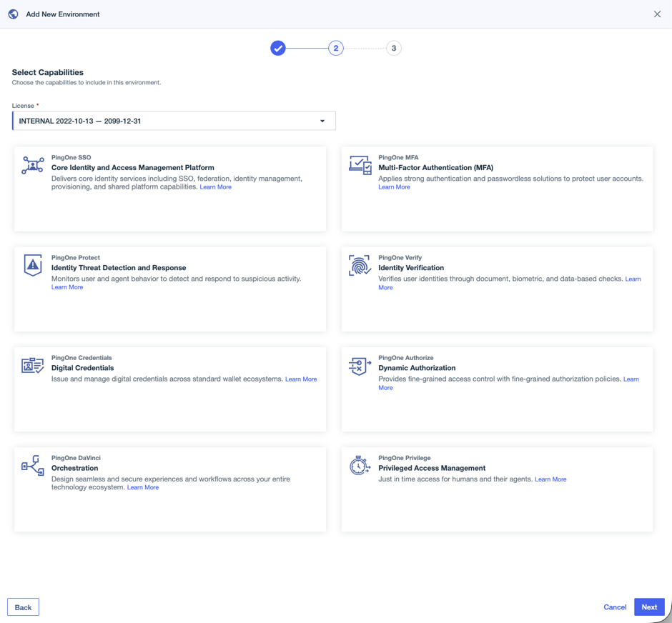Open the License dropdown

pyautogui.click(x=174, y=121)
